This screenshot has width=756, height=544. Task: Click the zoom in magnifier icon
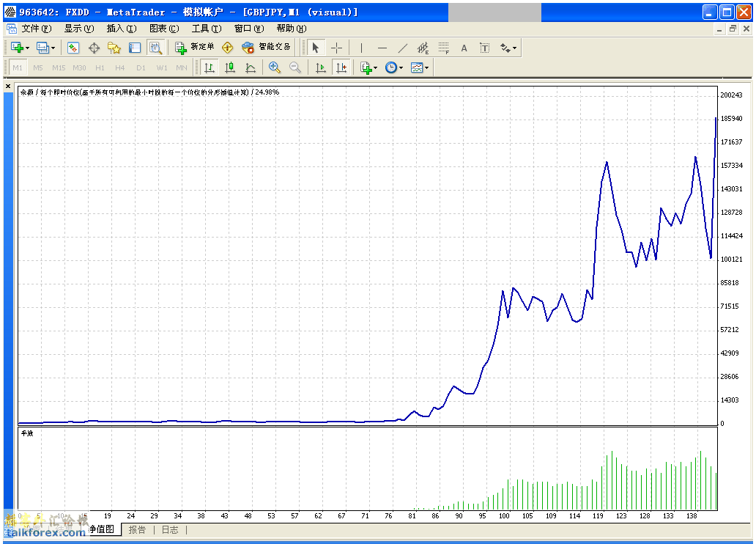pos(275,67)
